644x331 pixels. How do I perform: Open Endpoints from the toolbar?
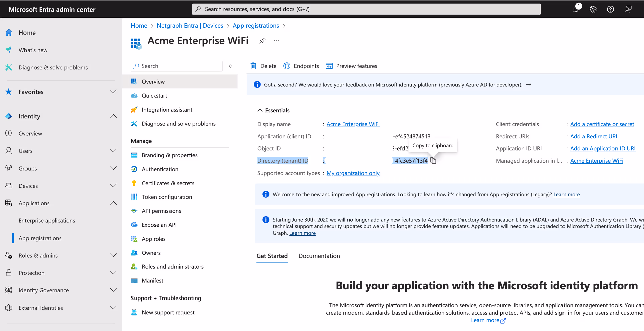[301, 66]
